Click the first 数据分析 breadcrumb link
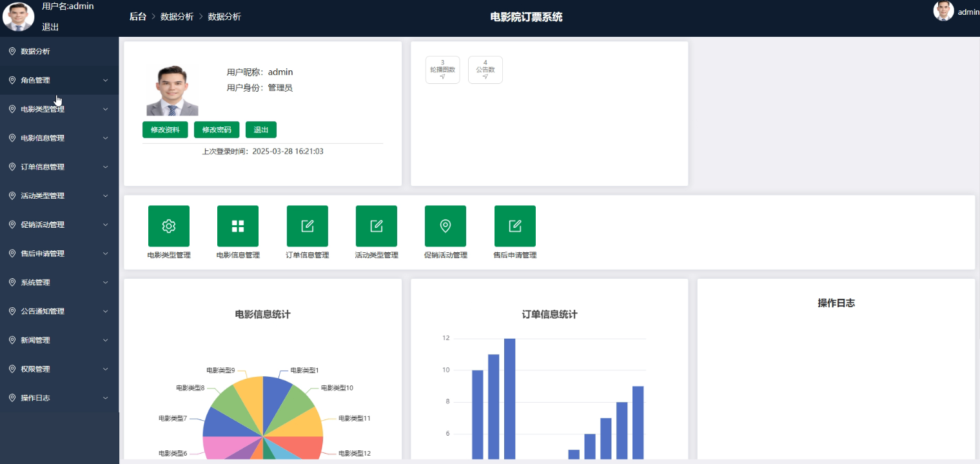980x464 pixels. (x=177, y=17)
